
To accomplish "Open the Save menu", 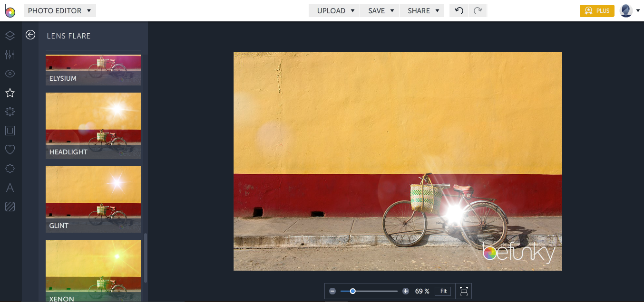I will coord(380,10).
